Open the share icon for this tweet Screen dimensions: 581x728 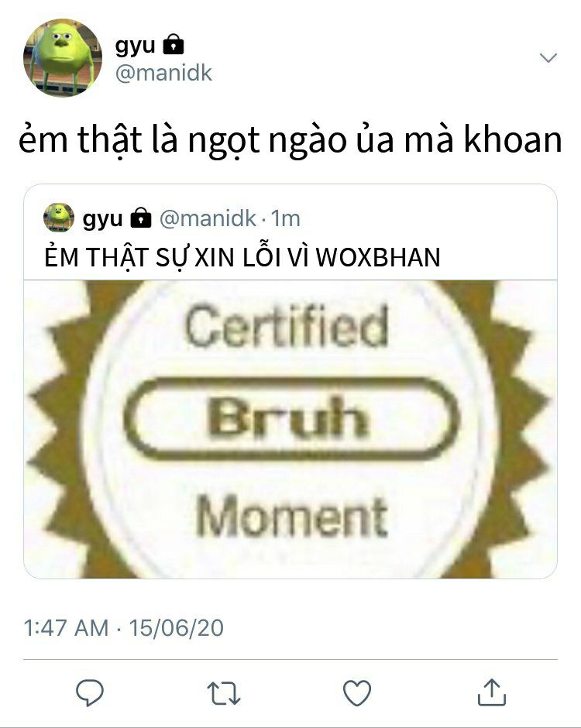coord(491,692)
